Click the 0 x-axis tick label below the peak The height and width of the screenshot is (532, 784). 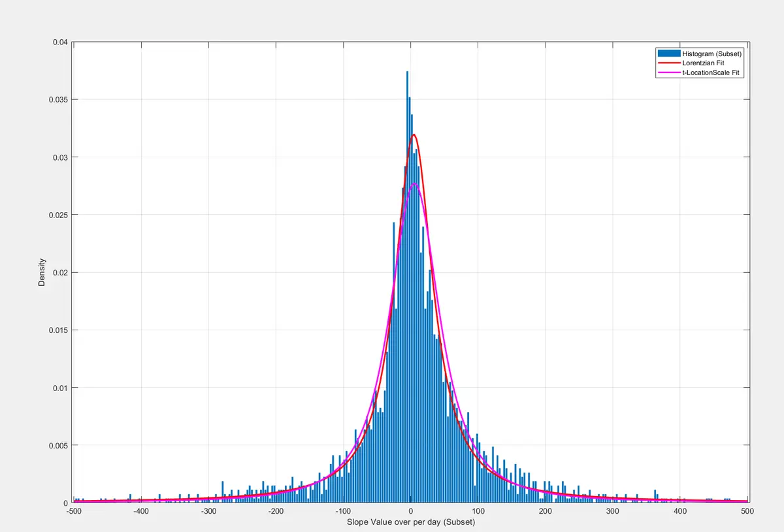tap(410, 512)
